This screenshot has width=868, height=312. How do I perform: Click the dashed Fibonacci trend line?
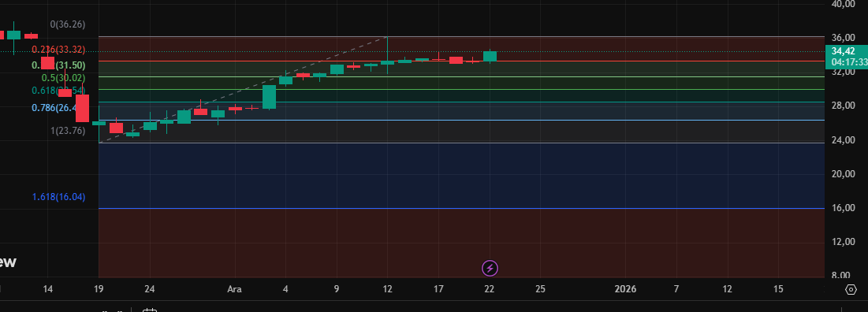[244, 90]
